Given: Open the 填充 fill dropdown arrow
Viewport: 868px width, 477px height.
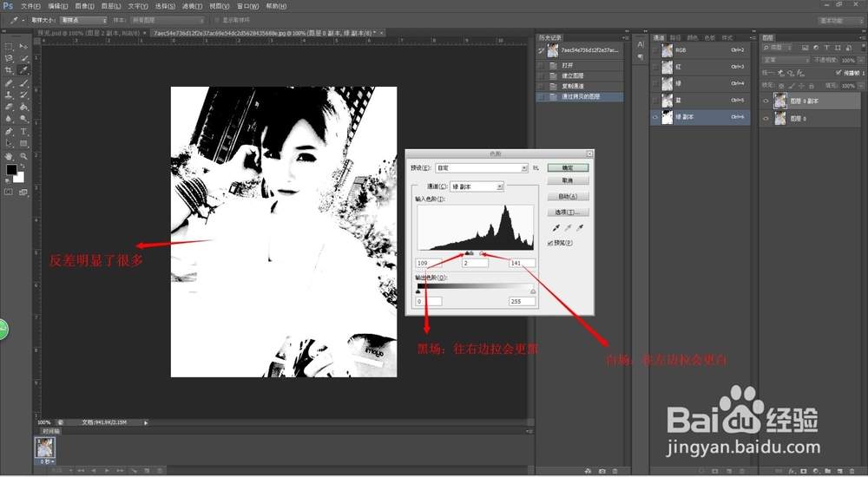Looking at the screenshot, I should click(x=860, y=86).
